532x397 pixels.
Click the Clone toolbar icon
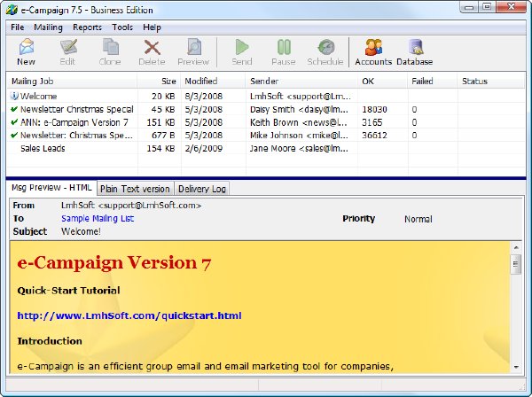click(x=110, y=52)
